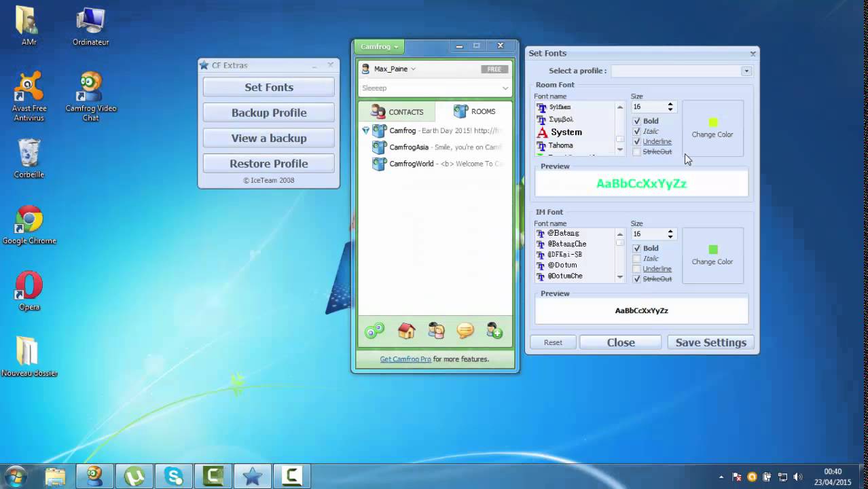Screen dimensions: 868x489
Task: Select the Corbeille recycle bin icon
Action: (29, 158)
